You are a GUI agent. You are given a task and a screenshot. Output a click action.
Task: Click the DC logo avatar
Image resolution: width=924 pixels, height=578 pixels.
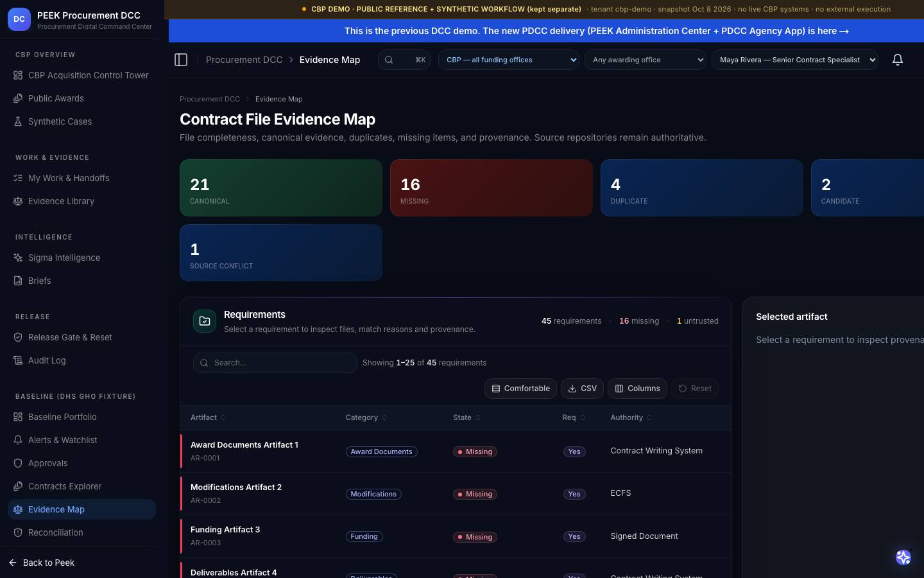(x=19, y=19)
